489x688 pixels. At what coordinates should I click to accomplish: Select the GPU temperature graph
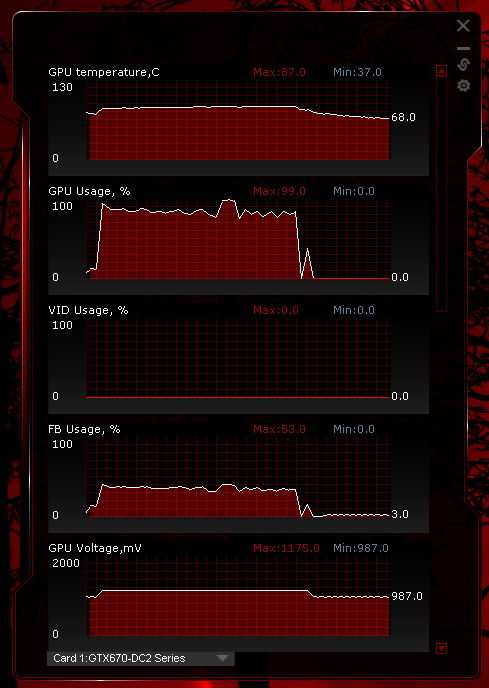click(237, 120)
